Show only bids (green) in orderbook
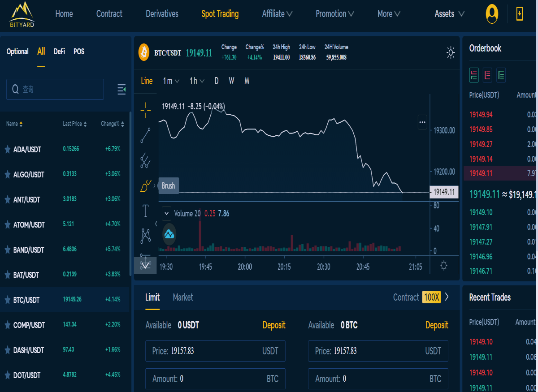Viewport: 538px width, 392px height. [x=501, y=75]
